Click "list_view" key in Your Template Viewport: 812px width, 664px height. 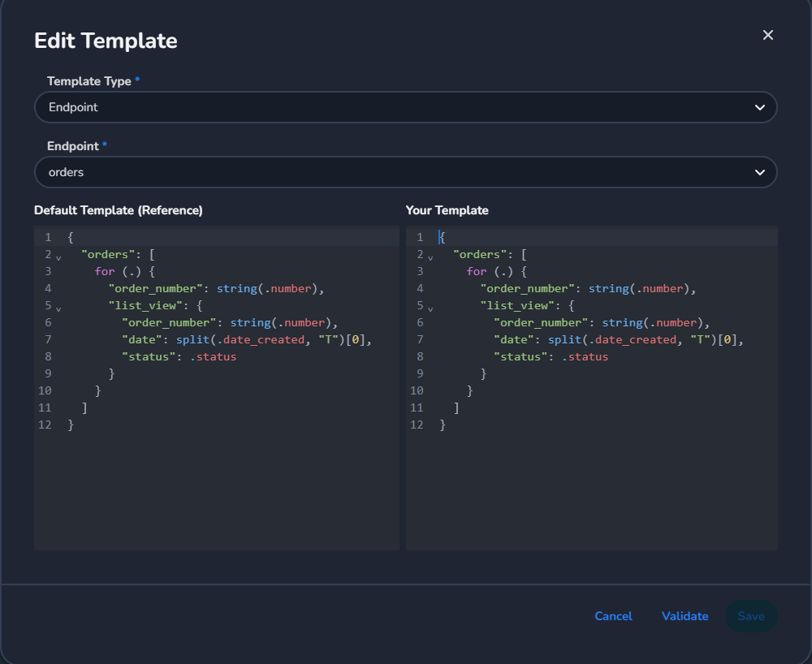tap(517, 306)
